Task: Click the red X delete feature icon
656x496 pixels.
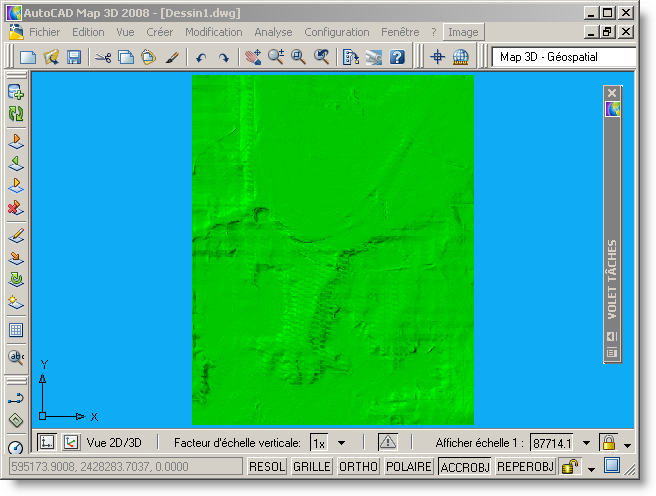Action: tap(16, 207)
